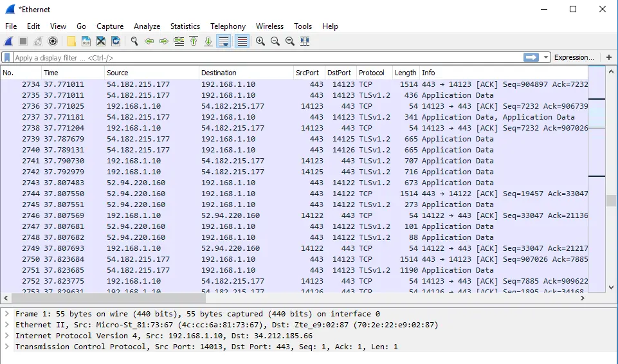Open the Expression... filter builder
618x364 pixels.
coord(574,57)
